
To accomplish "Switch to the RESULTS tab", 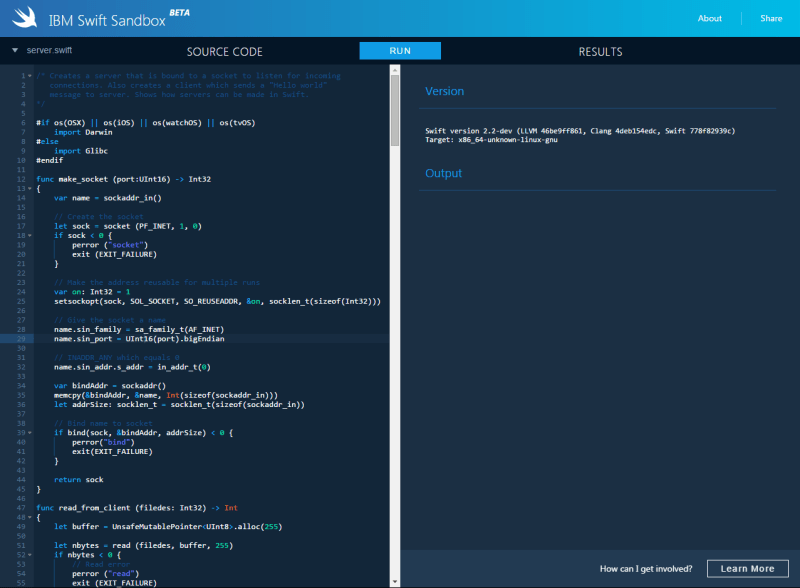I will coord(600,52).
